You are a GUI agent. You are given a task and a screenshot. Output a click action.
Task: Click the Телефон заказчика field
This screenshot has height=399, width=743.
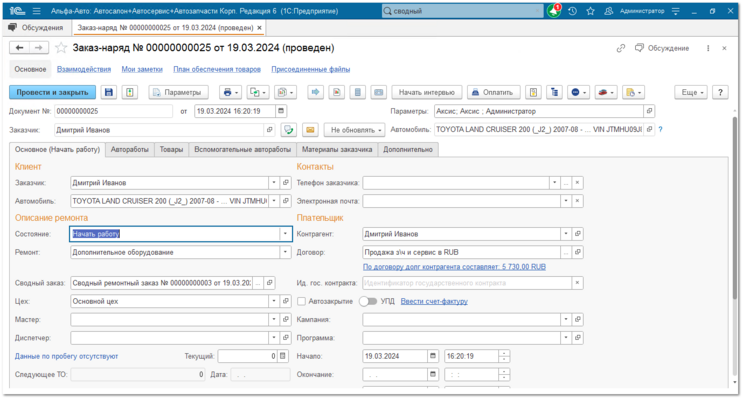click(456, 182)
